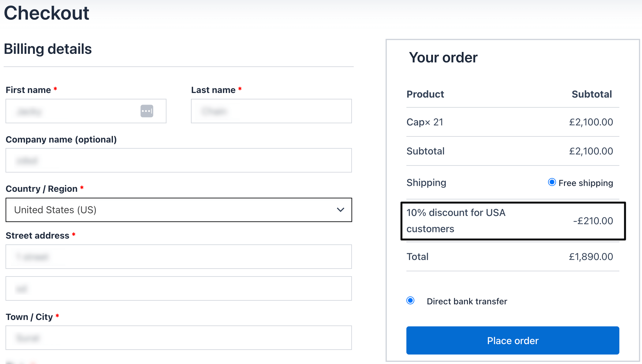
Task: Click the Town / City field
Action: (178, 338)
